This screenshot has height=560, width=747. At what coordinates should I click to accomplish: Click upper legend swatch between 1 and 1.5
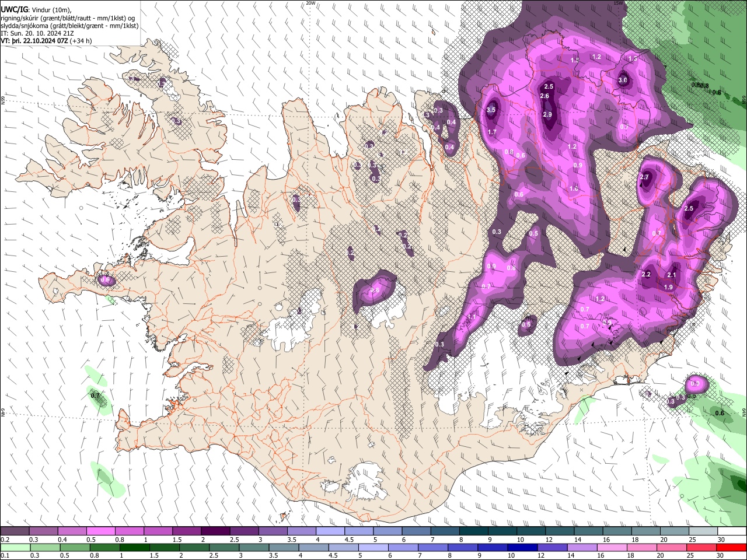point(158,531)
